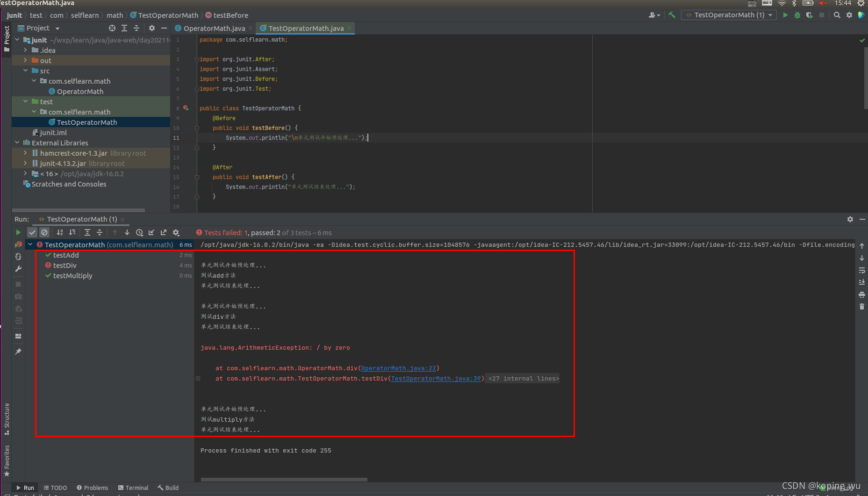Start debugging with the bug icon
The height and width of the screenshot is (496, 868).
pyautogui.click(x=797, y=15)
